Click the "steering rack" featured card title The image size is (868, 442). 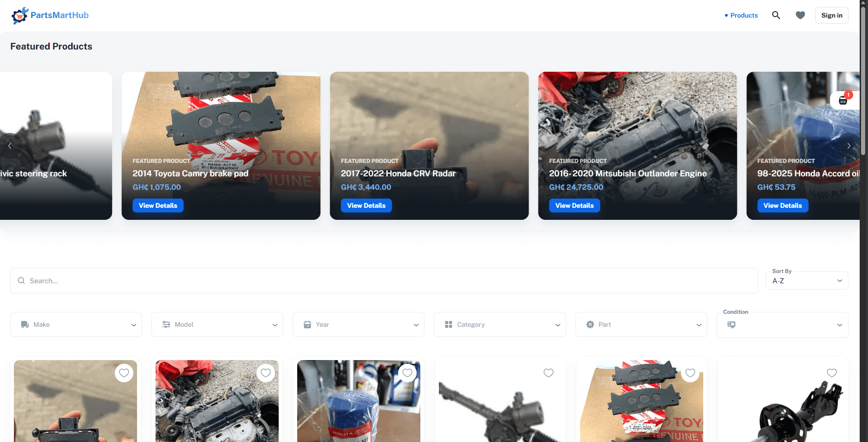coord(33,174)
